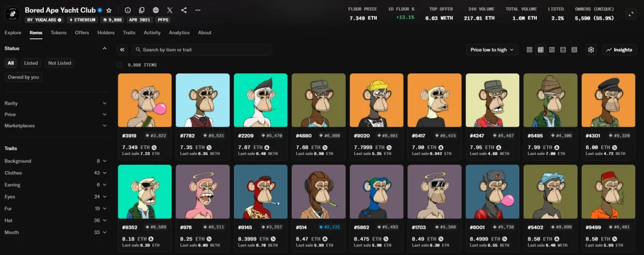Open the Price low to high sort dropdown
Screen dimensions: 644x255
pos(492,50)
